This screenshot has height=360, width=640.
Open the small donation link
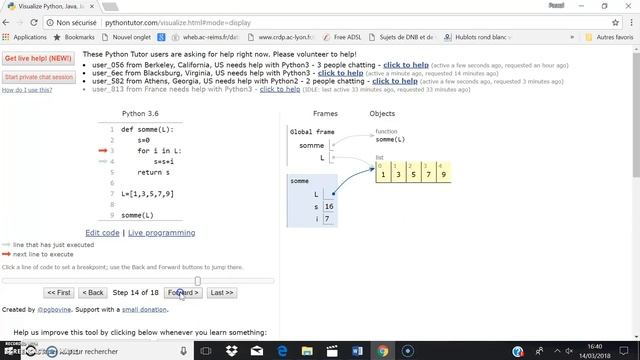pos(144,310)
